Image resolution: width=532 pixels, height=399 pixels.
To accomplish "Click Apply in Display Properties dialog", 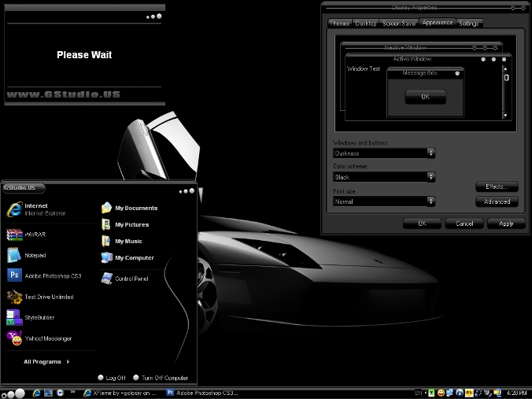I will [506, 224].
